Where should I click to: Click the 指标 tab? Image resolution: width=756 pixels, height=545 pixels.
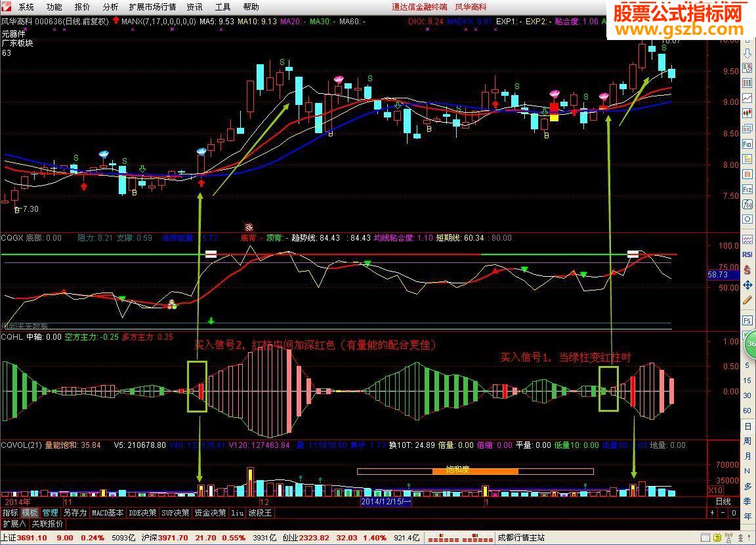10,513
